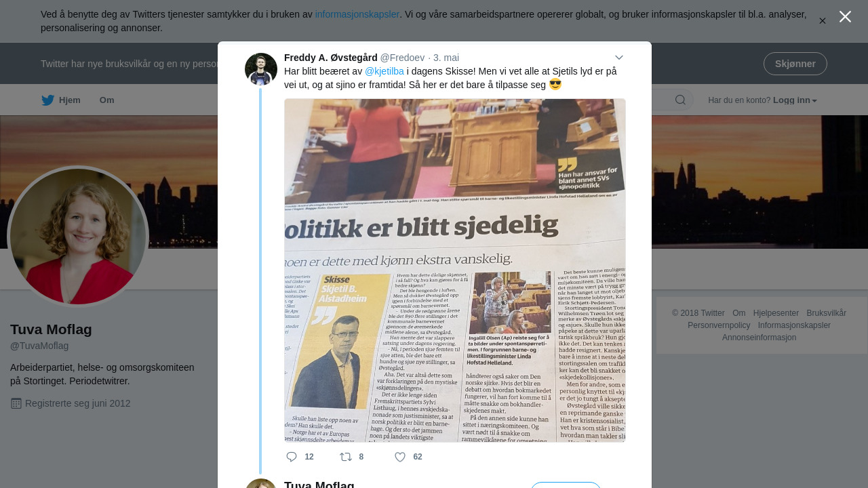868x488 pixels.
Task: Retweet Freddy A. Øvstegård's tweet
Action: coord(346,457)
